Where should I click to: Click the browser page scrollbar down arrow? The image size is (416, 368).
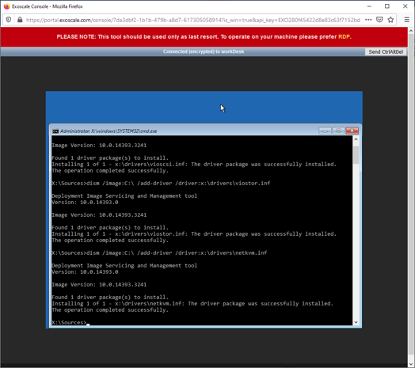(411, 364)
